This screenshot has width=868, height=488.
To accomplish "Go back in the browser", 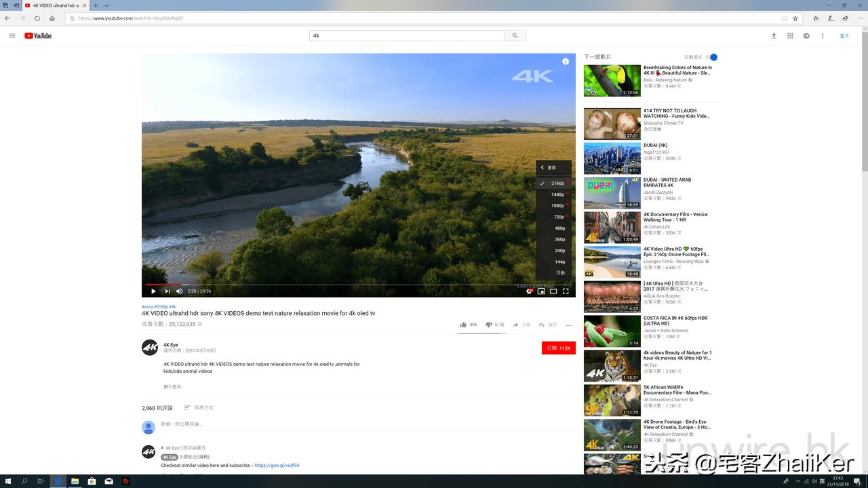I will [x=7, y=18].
